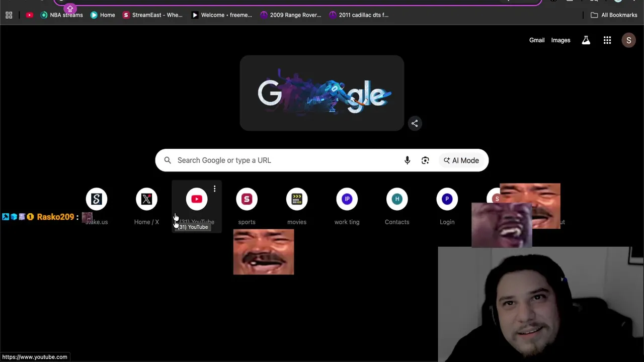Open the NBA streams bookmark
This screenshot has height=362, width=644.
(x=61, y=15)
